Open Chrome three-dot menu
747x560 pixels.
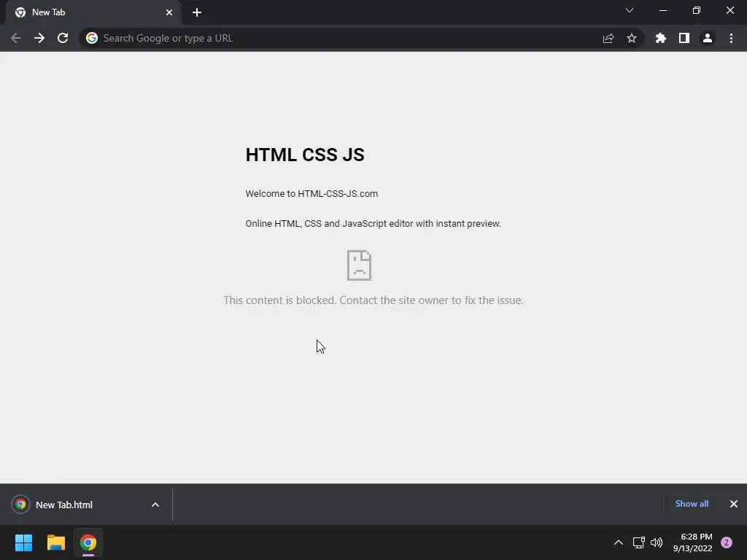coord(731,38)
